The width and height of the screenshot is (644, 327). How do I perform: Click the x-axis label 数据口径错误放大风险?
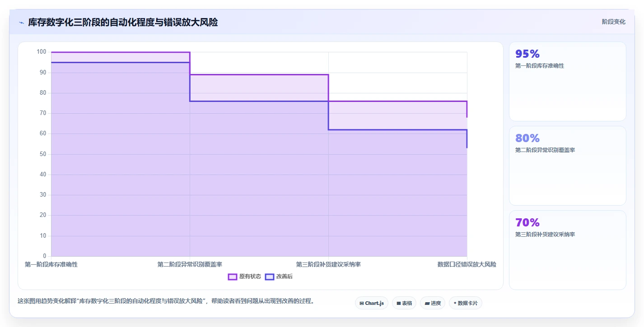tap(467, 264)
